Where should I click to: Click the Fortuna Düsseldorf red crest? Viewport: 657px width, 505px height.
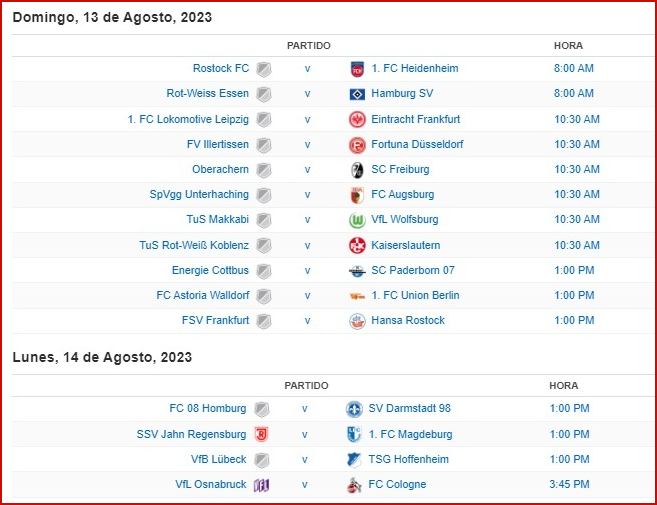click(357, 145)
